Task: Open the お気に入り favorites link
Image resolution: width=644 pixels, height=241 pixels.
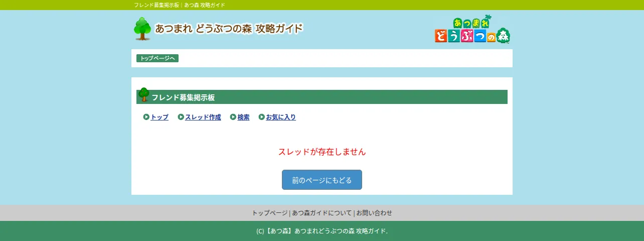Action: pyautogui.click(x=281, y=117)
